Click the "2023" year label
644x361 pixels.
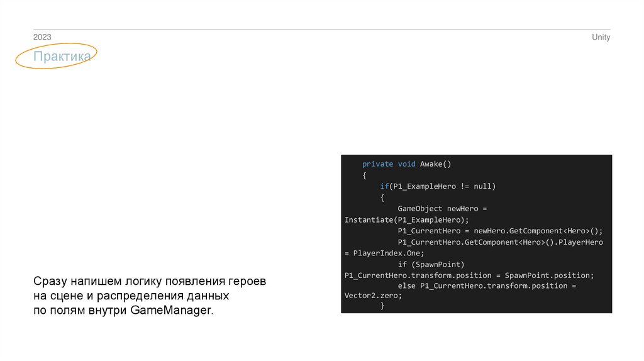42,37
